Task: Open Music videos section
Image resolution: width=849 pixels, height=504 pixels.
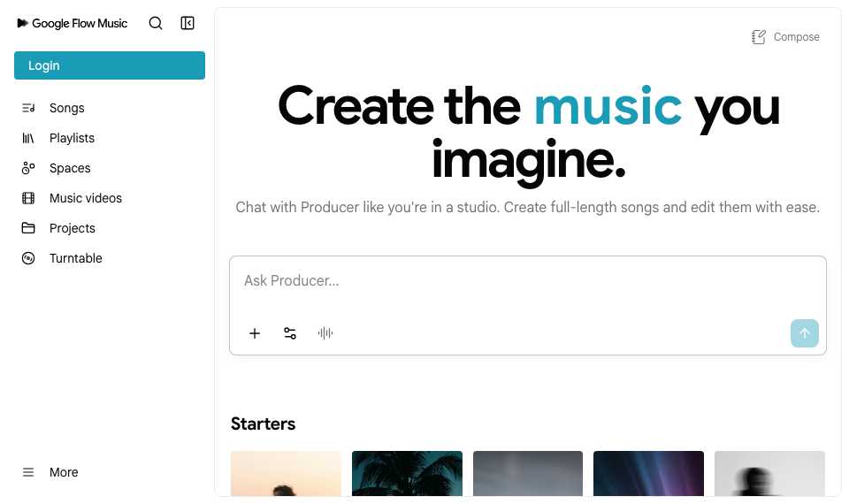Action: coord(86,198)
